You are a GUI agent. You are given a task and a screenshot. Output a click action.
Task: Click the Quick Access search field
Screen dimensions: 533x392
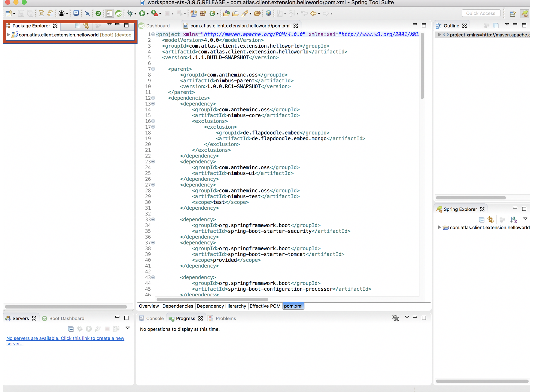[x=481, y=13]
